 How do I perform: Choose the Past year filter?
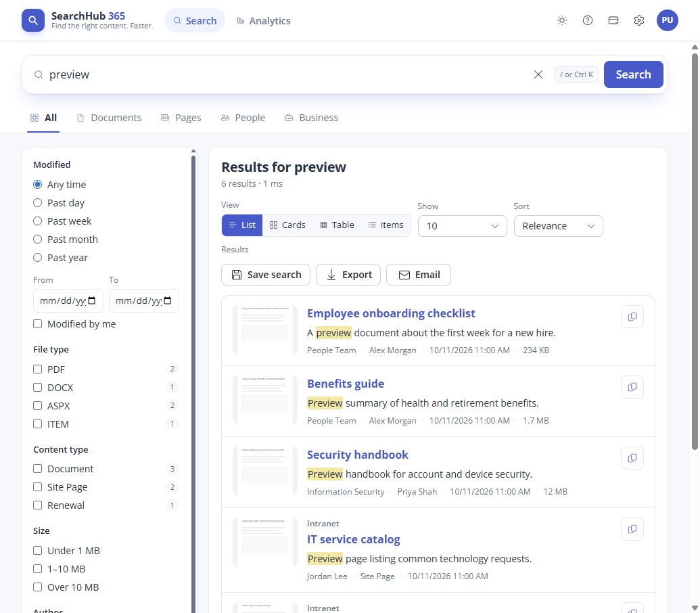click(x=37, y=258)
